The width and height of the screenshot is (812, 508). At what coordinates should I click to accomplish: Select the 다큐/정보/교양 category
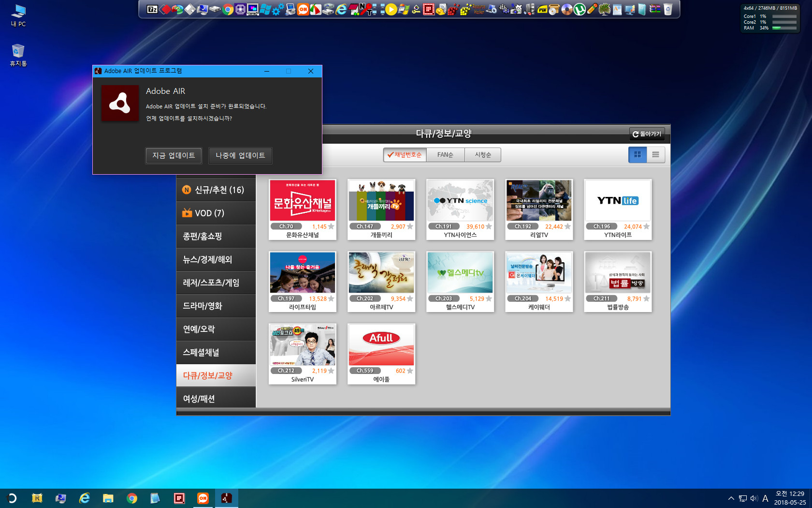coord(216,376)
